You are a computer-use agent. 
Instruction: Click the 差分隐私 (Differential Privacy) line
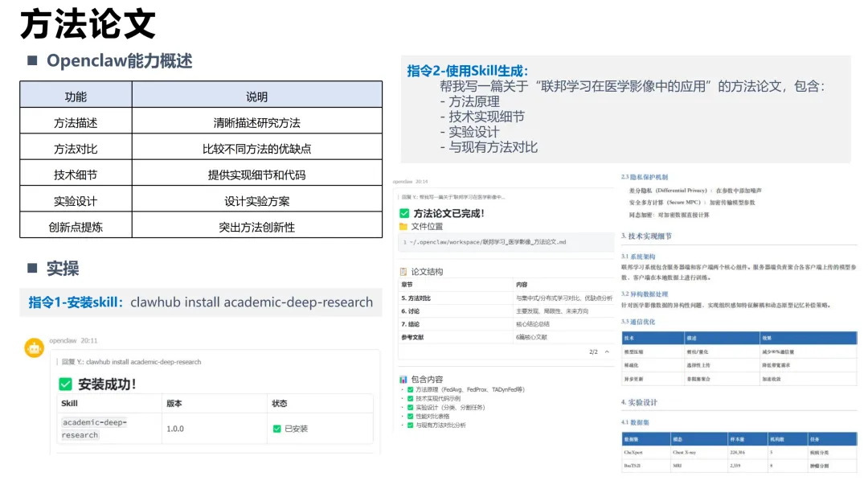695,191
